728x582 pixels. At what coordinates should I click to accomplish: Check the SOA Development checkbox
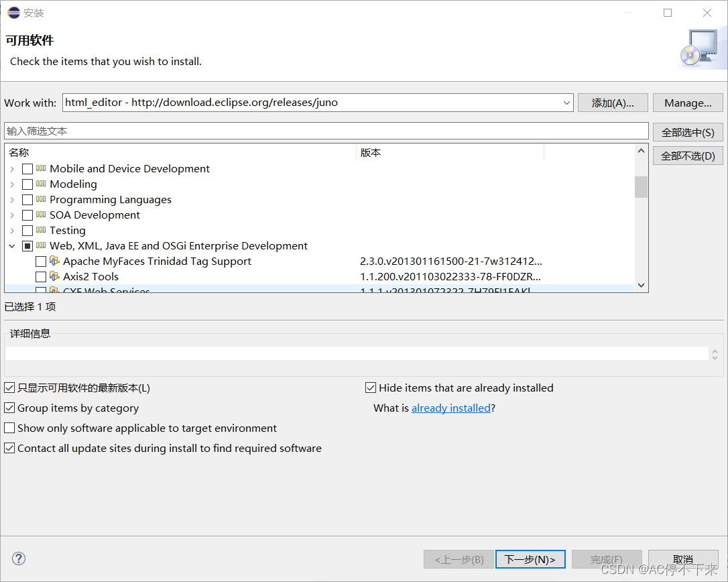coord(27,215)
